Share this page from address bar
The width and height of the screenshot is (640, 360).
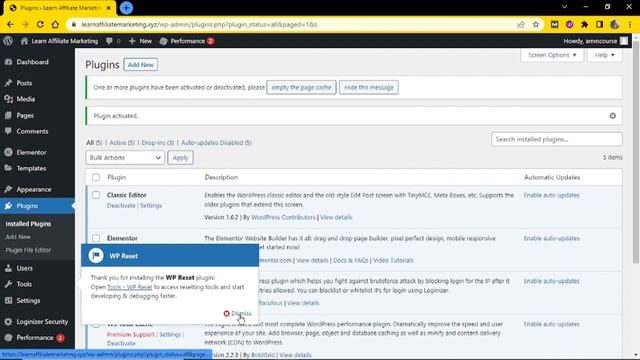(x=521, y=24)
